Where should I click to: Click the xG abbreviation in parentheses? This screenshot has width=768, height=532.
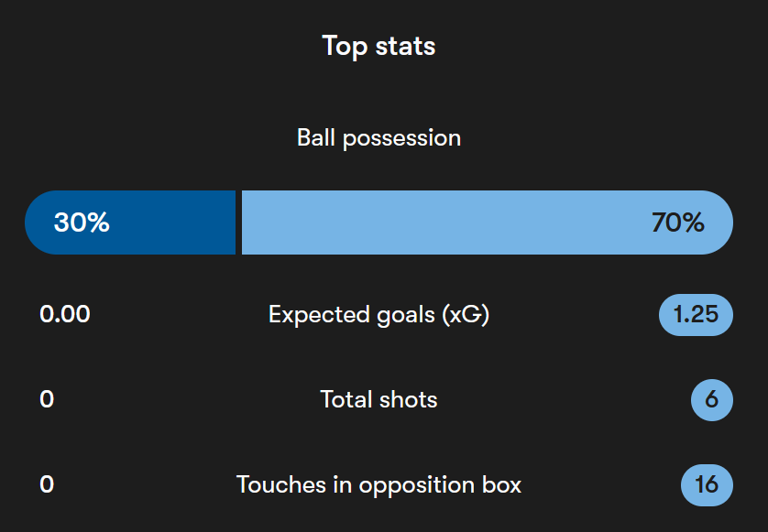coord(466,315)
